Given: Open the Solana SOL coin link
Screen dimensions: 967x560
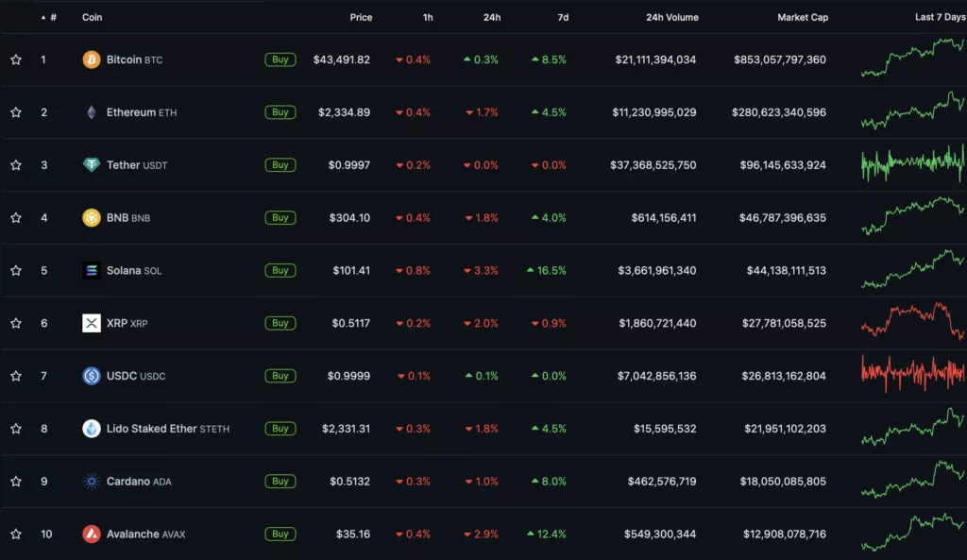Looking at the screenshot, I should click(x=134, y=270).
